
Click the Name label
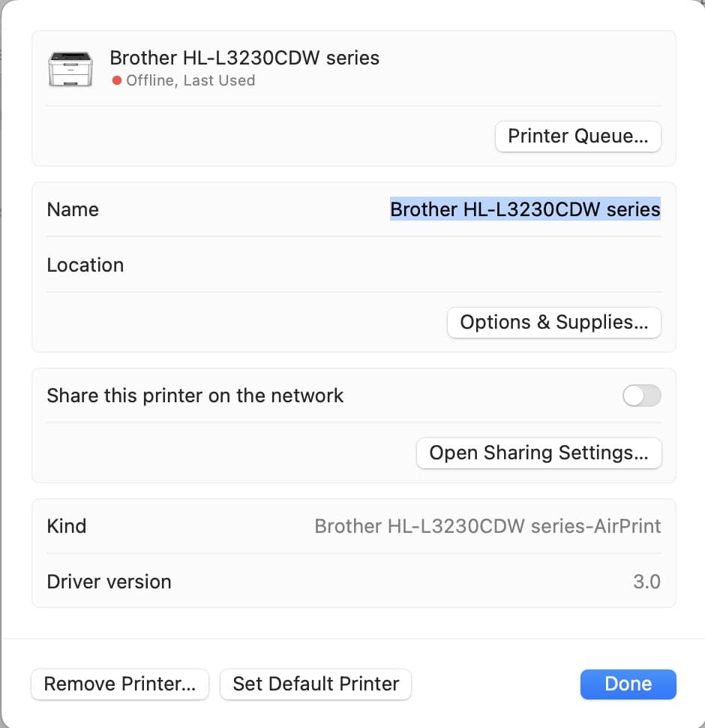coord(73,210)
